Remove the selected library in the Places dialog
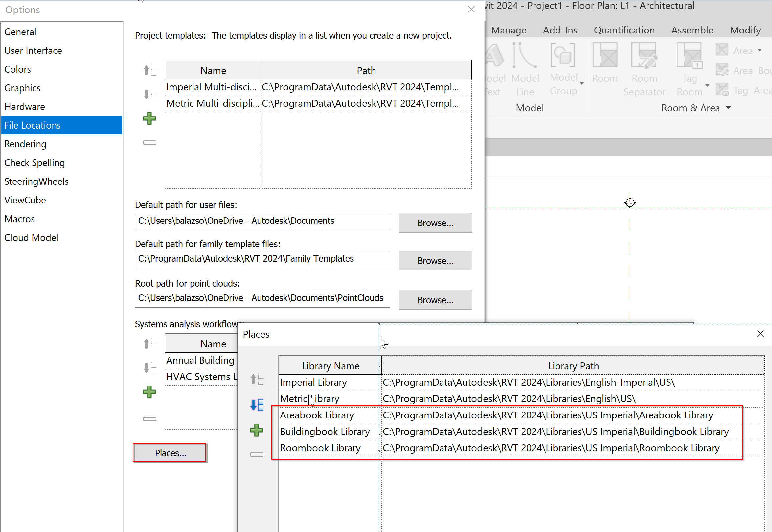Screen dimensions: 772x532 [257, 454]
